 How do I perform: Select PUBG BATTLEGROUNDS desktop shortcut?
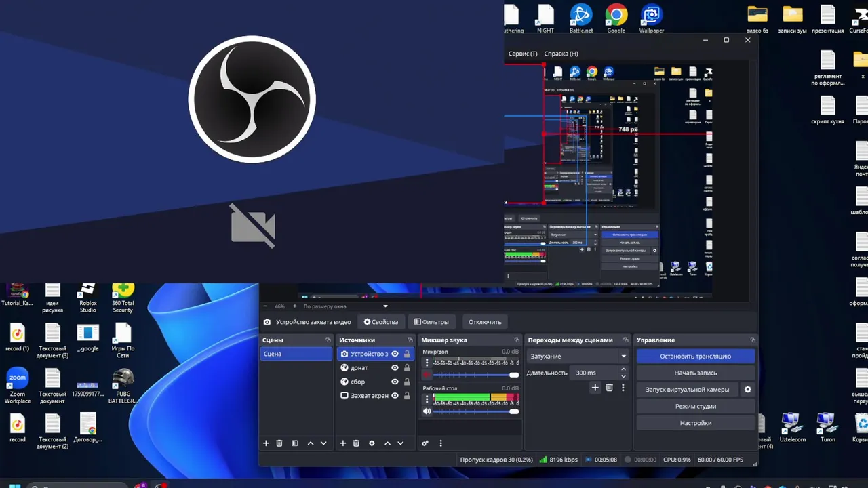[123, 386]
